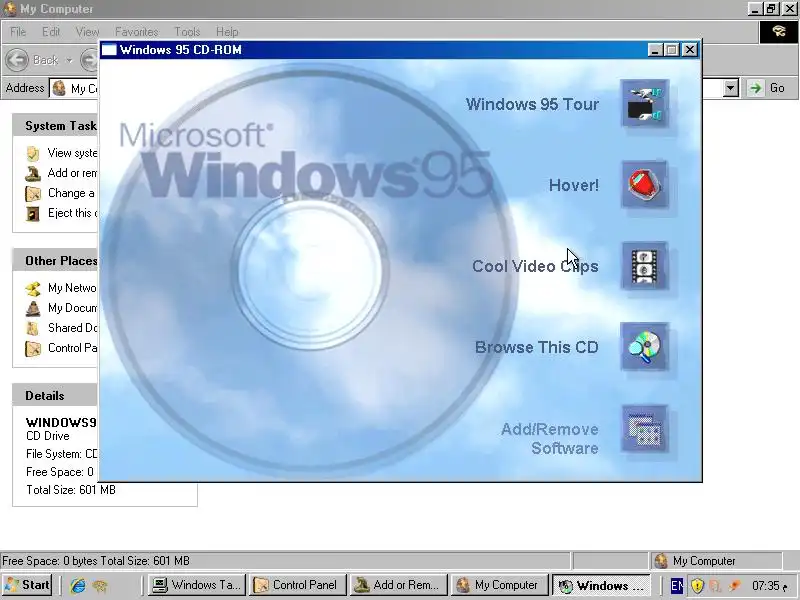Open the red Hover! game icon
This screenshot has height=600, width=800.
pyautogui.click(x=644, y=185)
